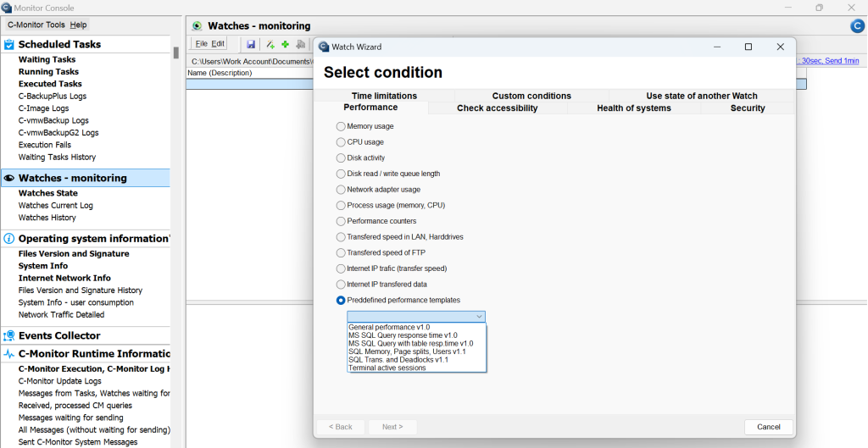This screenshot has height=448, width=868.
Task: Switch to the Security tab
Action: (748, 108)
